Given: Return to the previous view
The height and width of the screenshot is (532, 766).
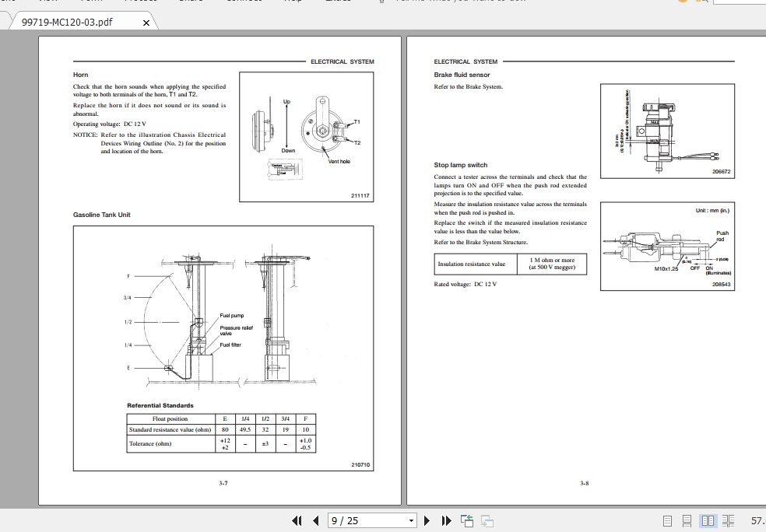Looking at the screenshot, I should coord(468,520).
